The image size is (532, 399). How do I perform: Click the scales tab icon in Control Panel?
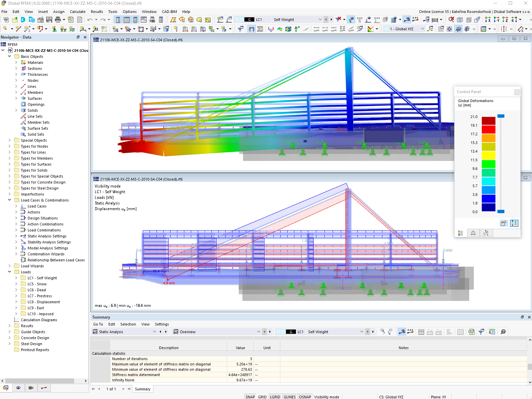[473, 233]
